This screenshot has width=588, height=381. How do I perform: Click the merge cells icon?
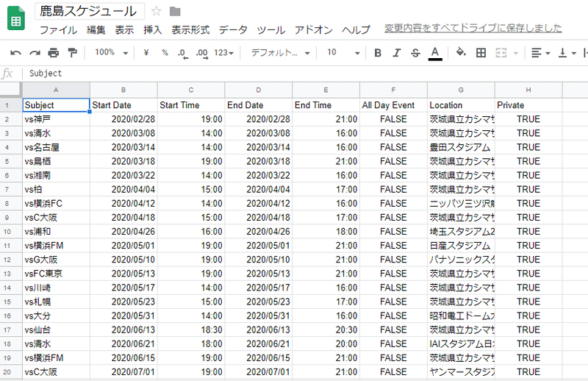[501, 53]
